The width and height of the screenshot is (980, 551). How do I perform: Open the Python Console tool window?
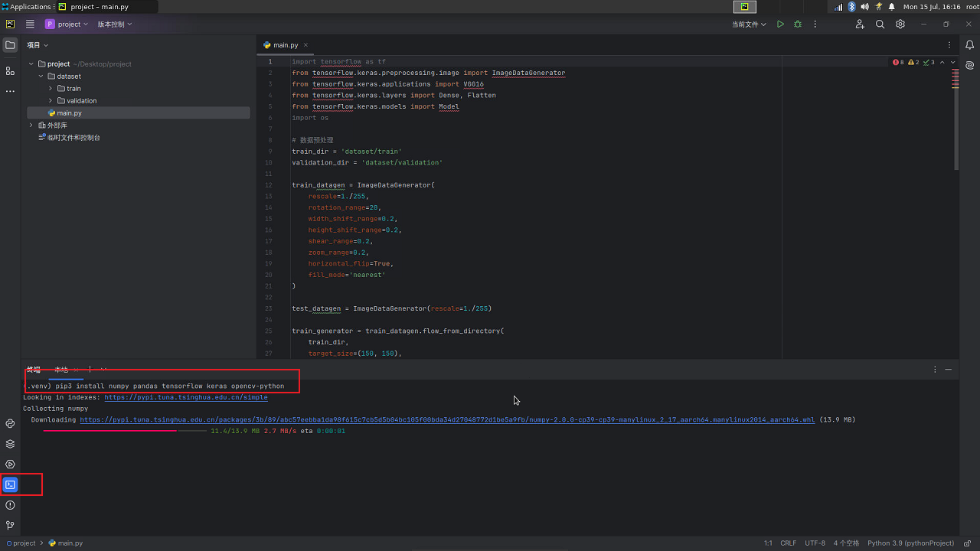pos(10,423)
